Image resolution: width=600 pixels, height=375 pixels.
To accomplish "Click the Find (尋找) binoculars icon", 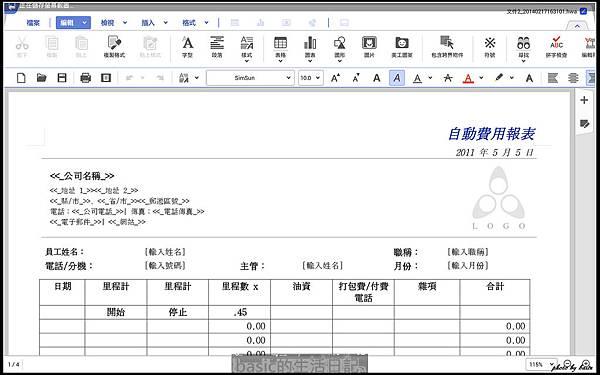I will pyautogui.click(x=523, y=43).
